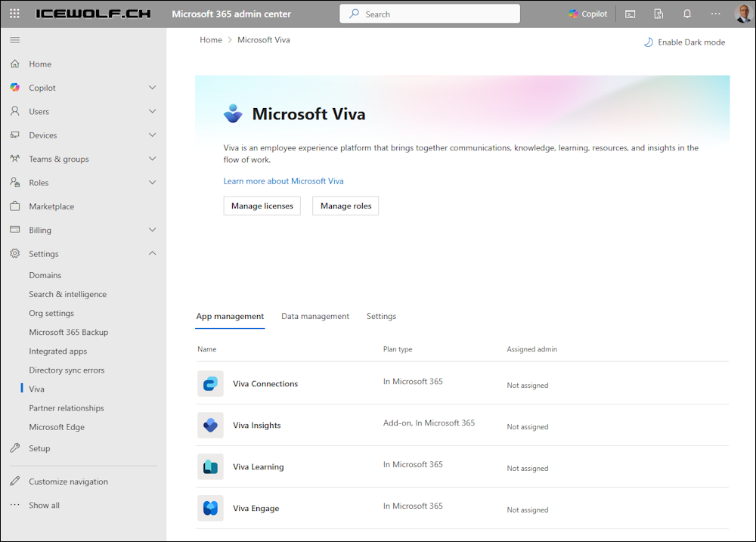This screenshot has width=756, height=542.
Task: Click the Devices icon in sidebar
Action: tap(15, 135)
